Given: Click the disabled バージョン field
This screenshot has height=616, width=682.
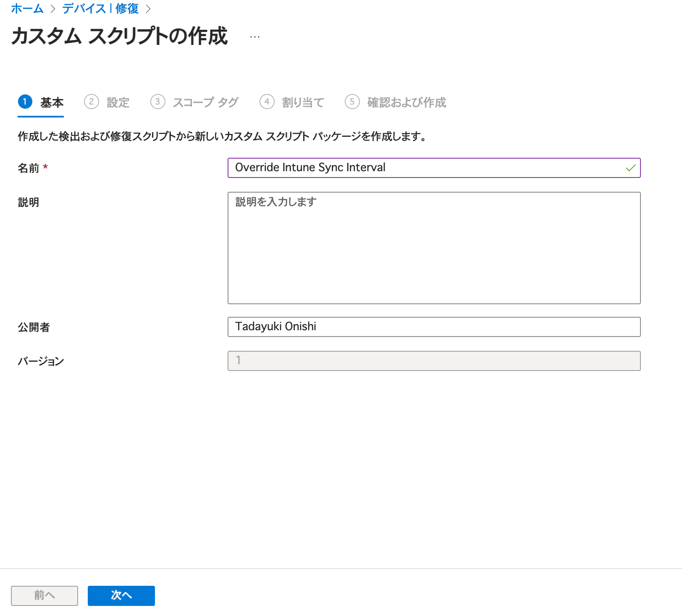Looking at the screenshot, I should click(434, 361).
